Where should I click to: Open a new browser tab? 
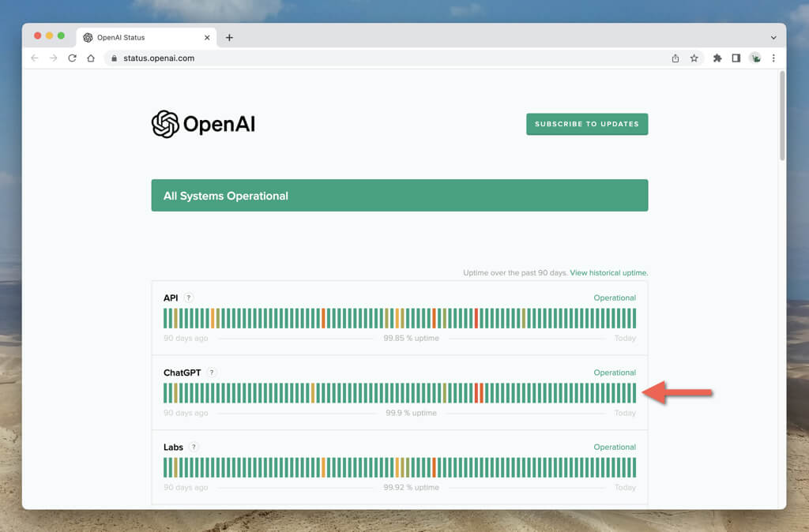click(229, 37)
